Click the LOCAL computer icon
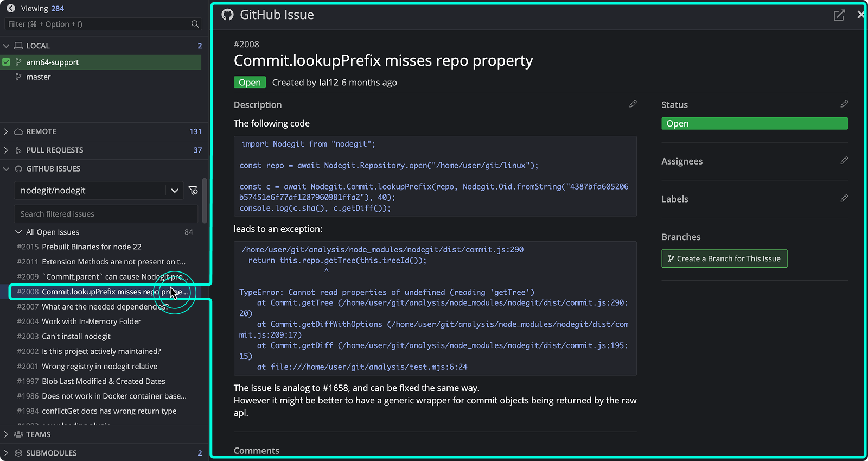The height and width of the screenshot is (461, 868). (18, 46)
